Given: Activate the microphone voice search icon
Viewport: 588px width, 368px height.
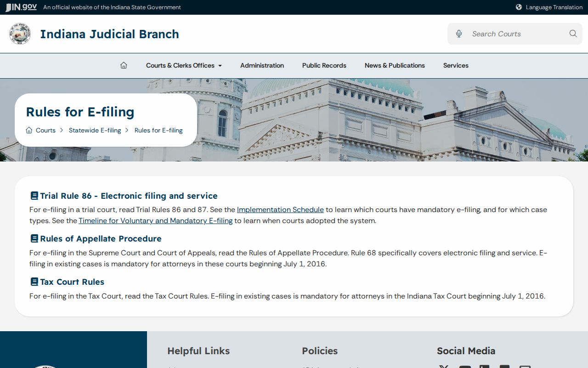Looking at the screenshot, I should [x=458, y=34].
